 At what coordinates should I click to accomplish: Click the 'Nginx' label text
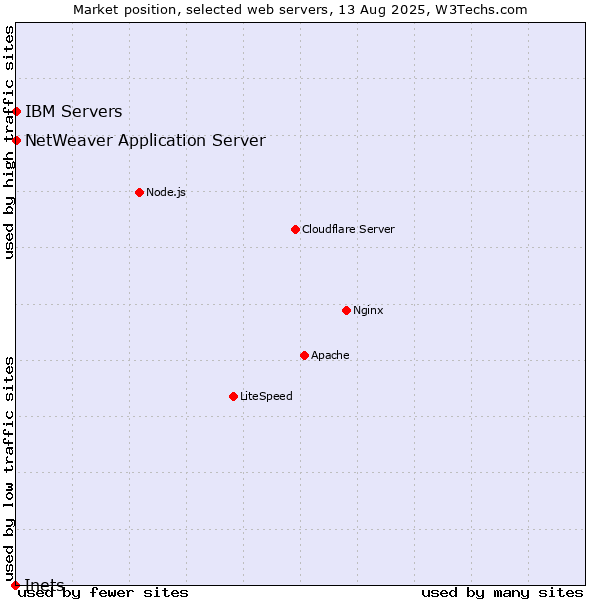(368, 310)
